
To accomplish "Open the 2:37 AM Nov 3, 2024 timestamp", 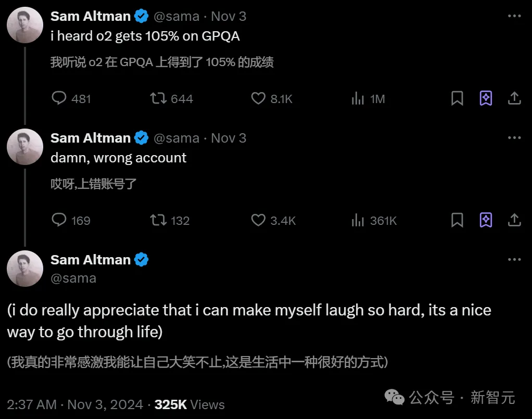I will click(75, 404).
